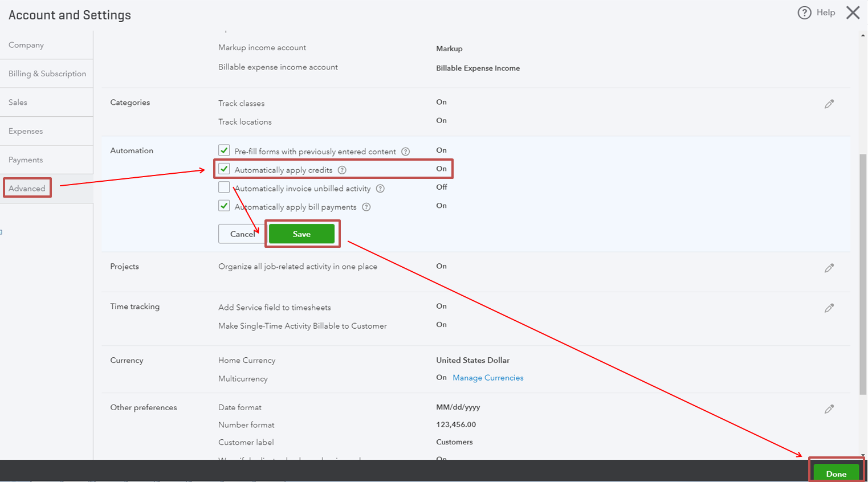
Task: Edit the Categories section pencil icon
Action: (829, 104)
